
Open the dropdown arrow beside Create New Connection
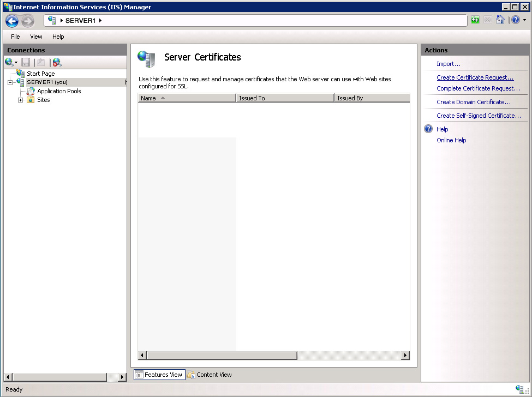tap(16, 62)
